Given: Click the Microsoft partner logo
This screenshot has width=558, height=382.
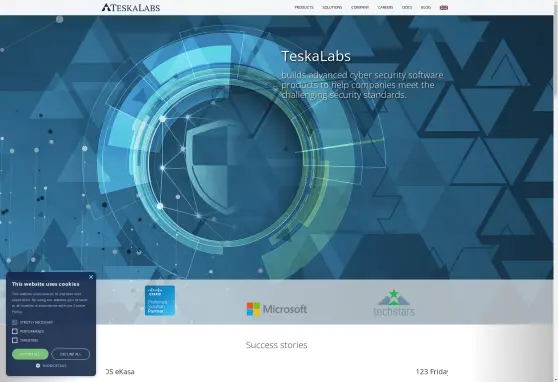Looking at the screenshot, I should (x=277, y=309).
